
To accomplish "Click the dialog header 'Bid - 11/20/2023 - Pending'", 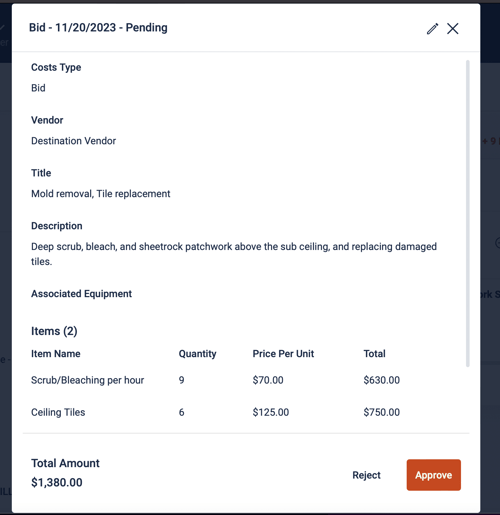I will click(x=98, y=28).
